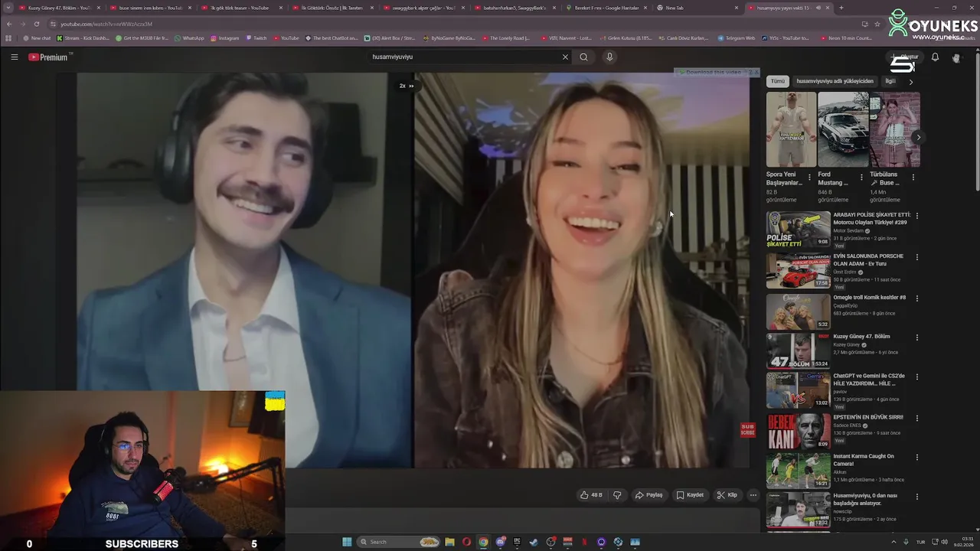
Task: Open Ford Mustang short thumbnail
Action: (843, 129)
